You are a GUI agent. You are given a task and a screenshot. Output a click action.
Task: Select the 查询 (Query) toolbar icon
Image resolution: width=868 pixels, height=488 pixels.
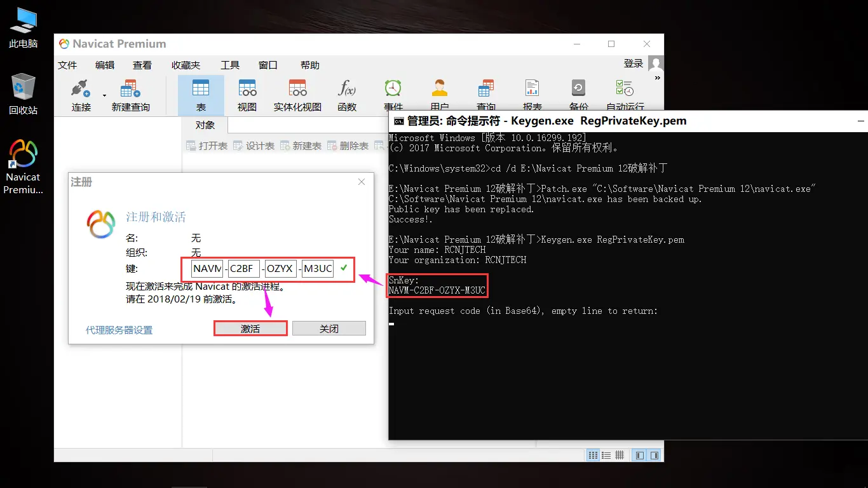click(x=486, y=89)
